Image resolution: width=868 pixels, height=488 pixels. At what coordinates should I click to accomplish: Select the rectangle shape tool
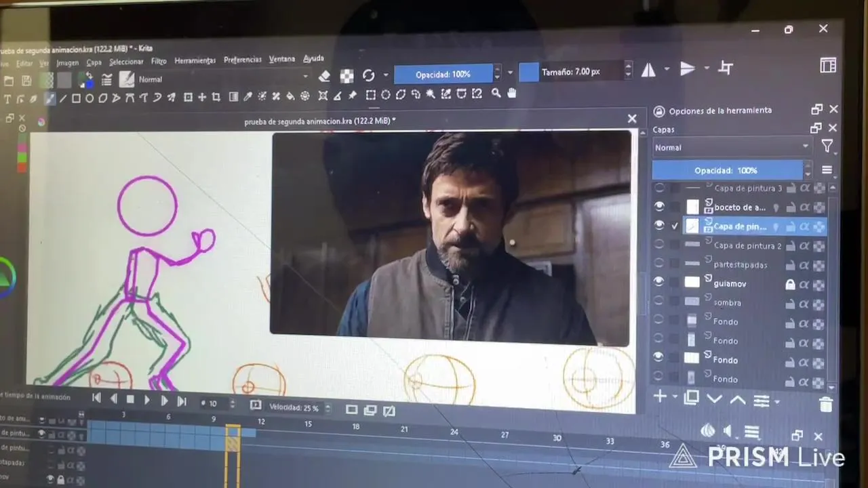[76, 98]
